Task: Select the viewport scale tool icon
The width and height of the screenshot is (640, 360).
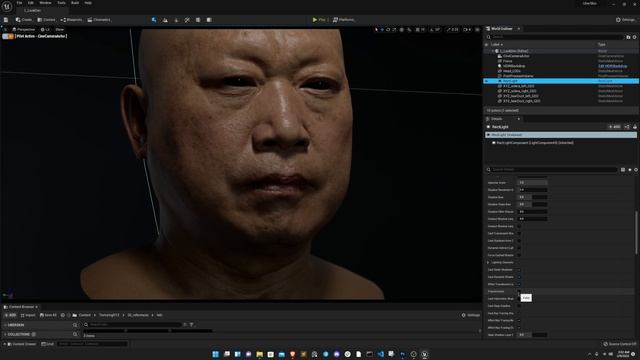Action: click(394, 29)
